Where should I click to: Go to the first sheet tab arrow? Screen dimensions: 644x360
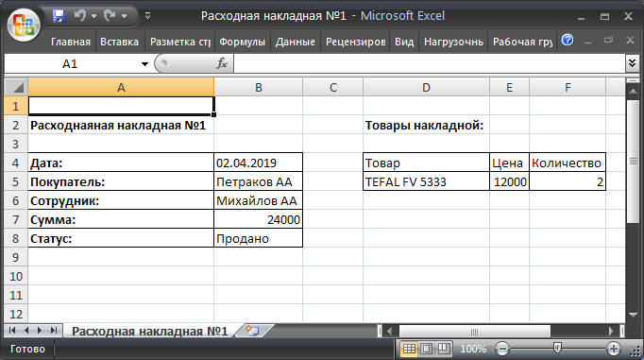12,331
